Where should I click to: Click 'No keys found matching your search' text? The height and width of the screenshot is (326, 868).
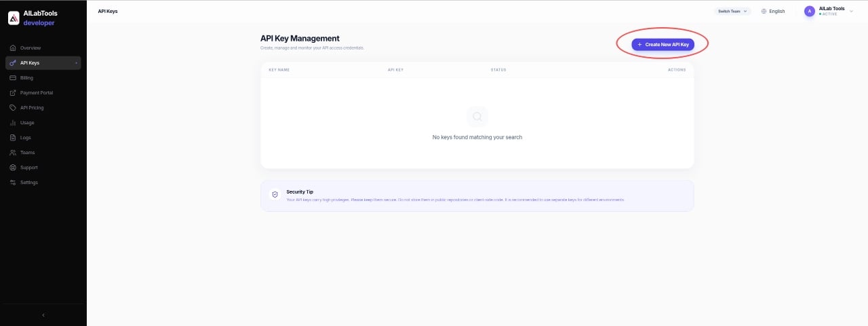477,137
